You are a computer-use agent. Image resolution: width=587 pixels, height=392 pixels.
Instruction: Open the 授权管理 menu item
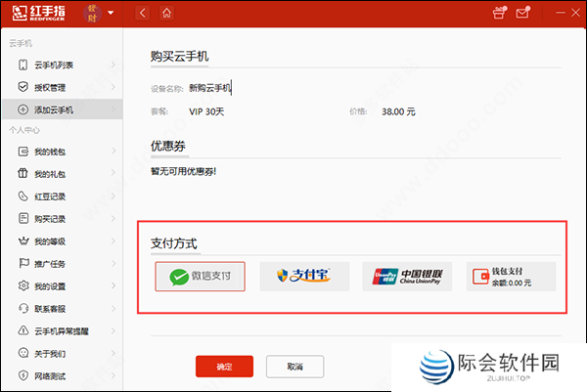click(x=63, y=87)
